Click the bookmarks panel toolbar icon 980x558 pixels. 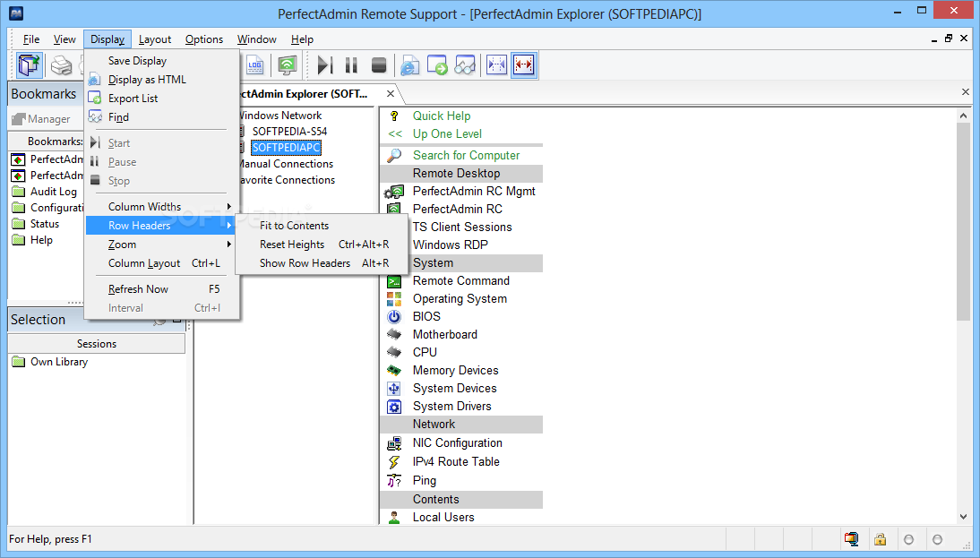(x=30, y=65)
